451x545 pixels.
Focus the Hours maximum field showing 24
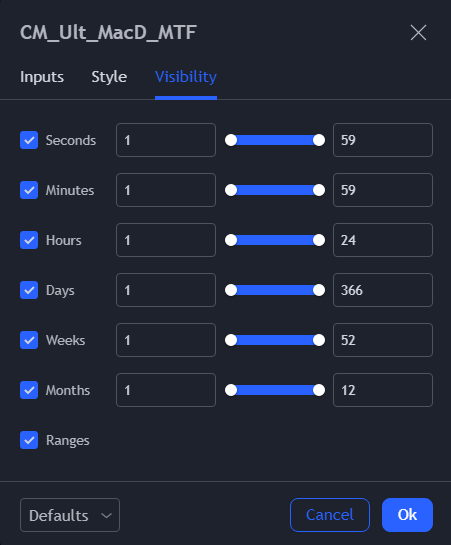point(383,240)
